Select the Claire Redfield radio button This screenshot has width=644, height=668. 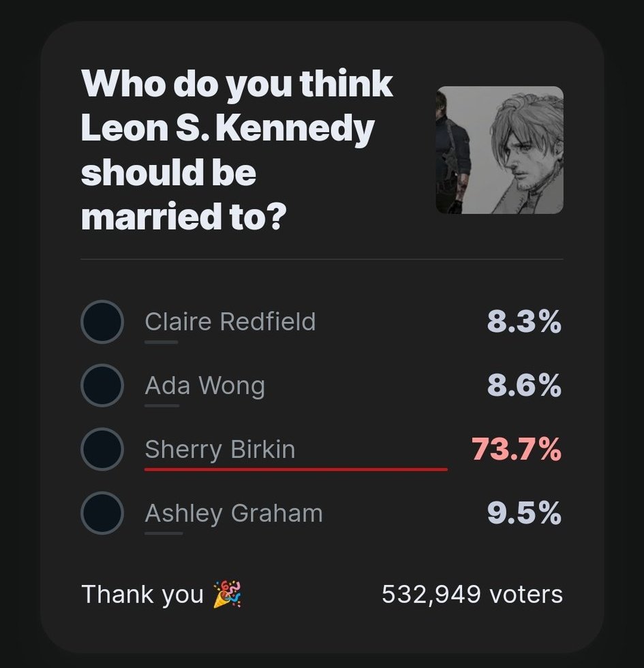point(102,322)
